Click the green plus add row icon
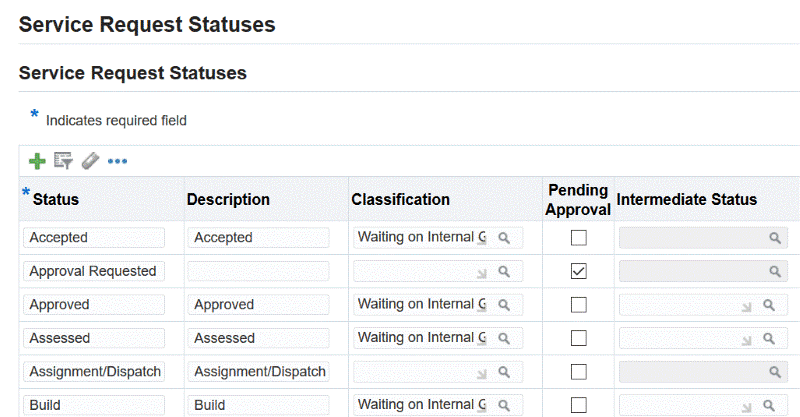This screenshot has width=800, height=417. [x=37, y=161]
